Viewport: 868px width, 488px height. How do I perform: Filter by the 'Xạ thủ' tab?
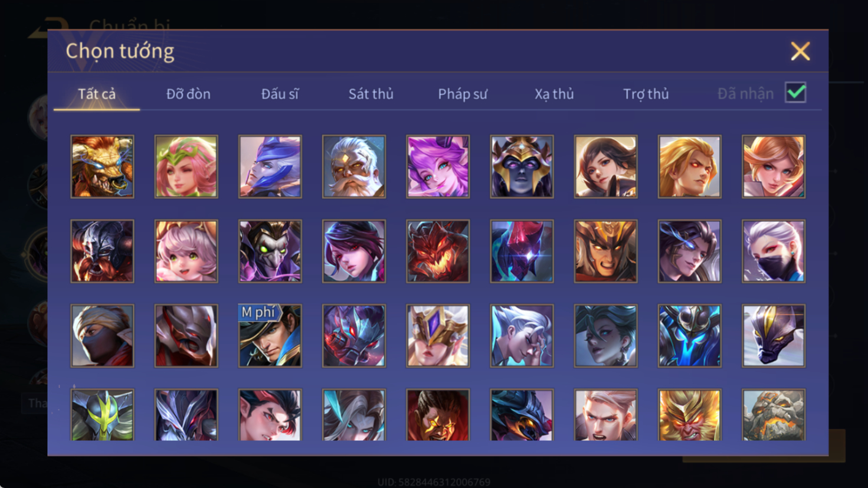coord(554,94)
